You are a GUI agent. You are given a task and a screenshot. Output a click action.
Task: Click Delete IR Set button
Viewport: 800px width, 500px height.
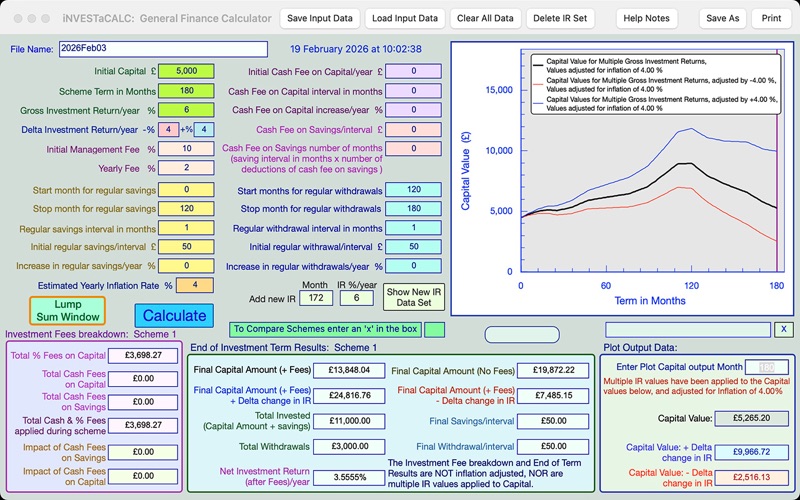coord(560,18)
